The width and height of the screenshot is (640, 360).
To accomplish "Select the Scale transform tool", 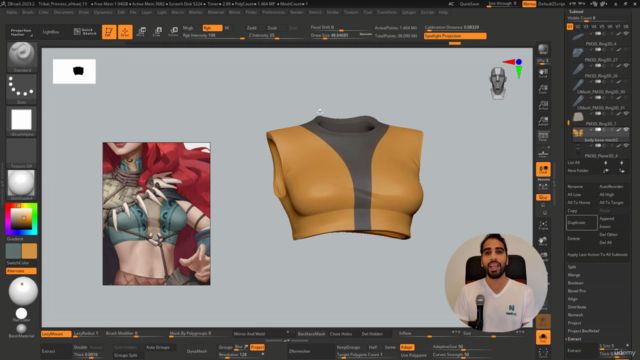I will 157,32.
